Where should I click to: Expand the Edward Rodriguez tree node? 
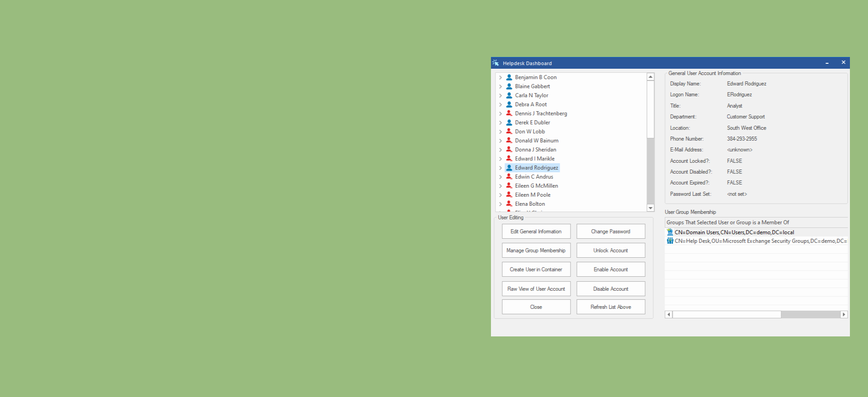(500, 168)
